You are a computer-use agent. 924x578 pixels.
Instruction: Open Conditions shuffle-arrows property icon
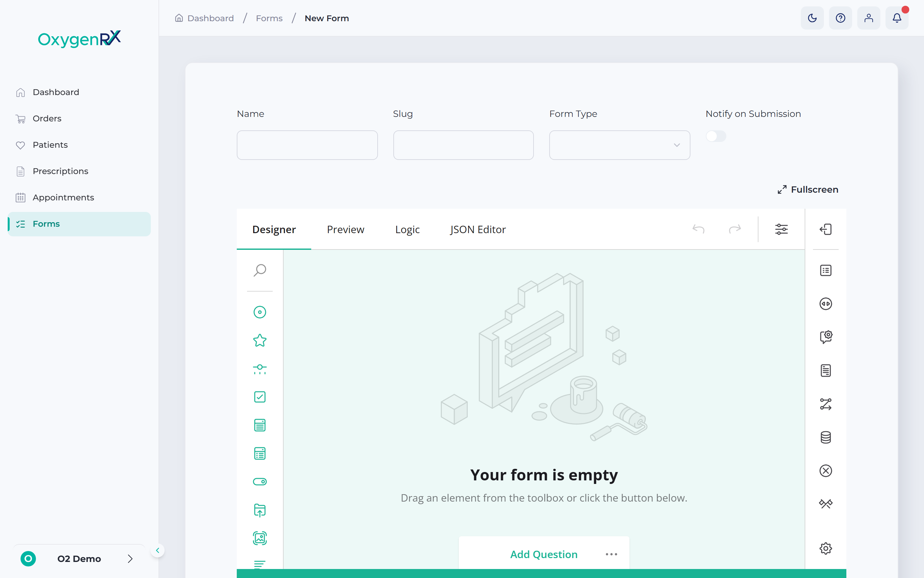826,404
